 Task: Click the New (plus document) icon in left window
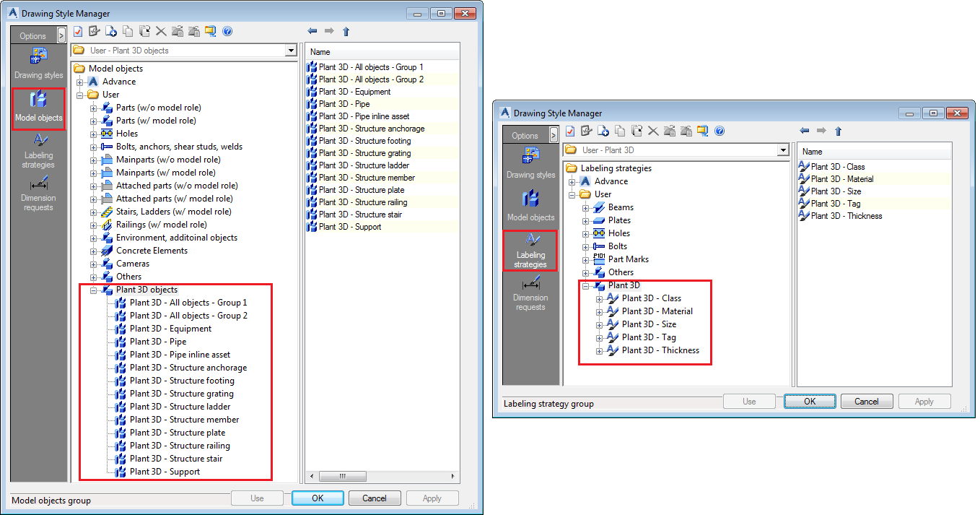click(111, 31)
